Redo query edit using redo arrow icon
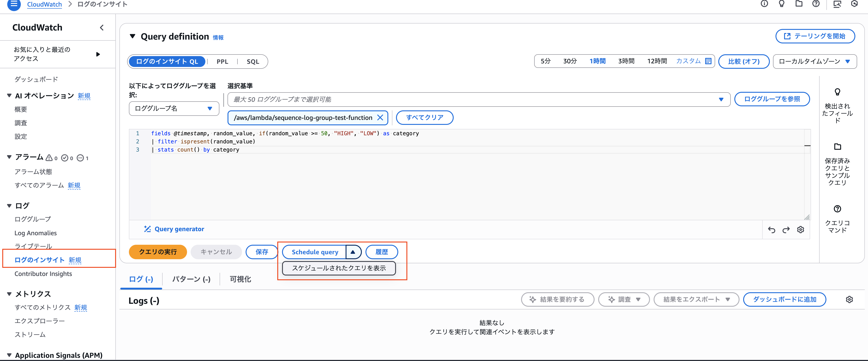 [786, 230]
